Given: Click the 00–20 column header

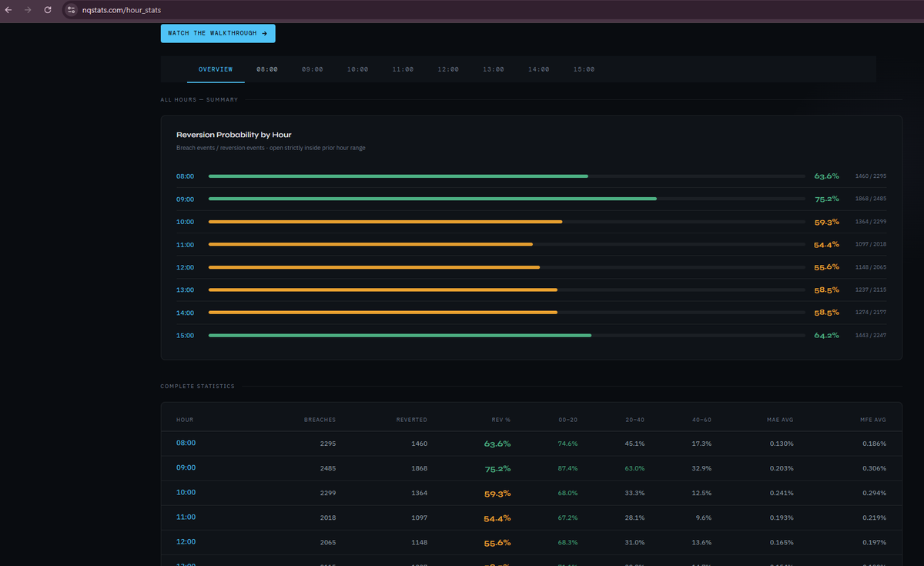Looking at the screenshot, I should click(x=568, y=420).
